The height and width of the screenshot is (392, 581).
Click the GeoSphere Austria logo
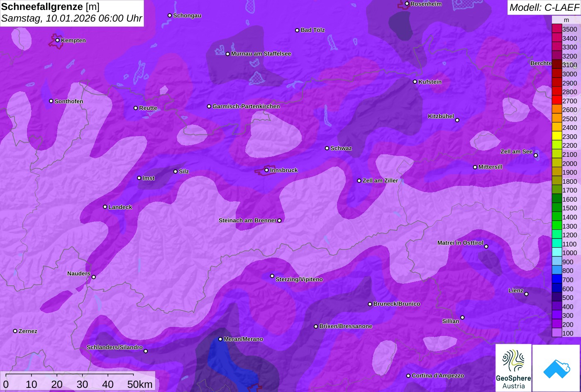(x=513, y=368)
